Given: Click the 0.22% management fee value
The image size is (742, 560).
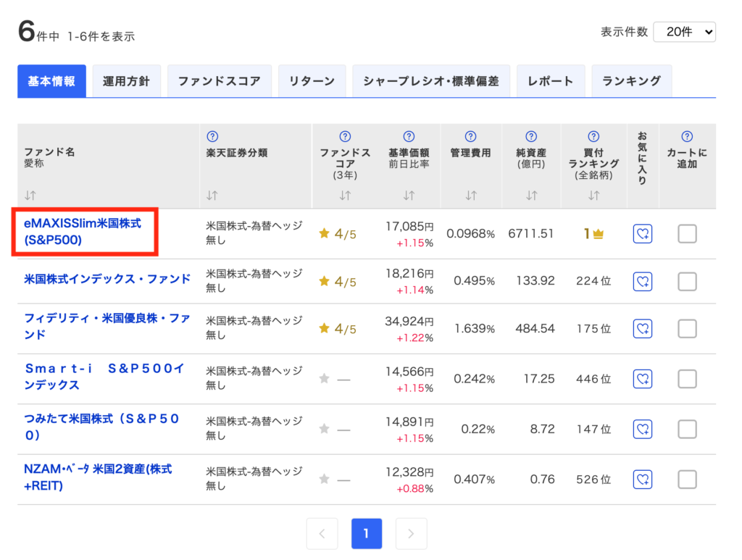Looking at the screenshot, I should [x=478, y=429].
